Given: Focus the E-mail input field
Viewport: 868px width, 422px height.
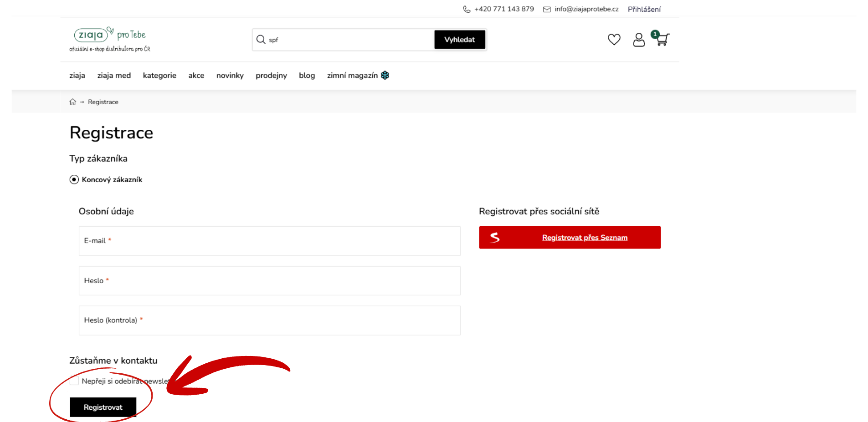Looking at the screenshot, I should coord(269,241).
